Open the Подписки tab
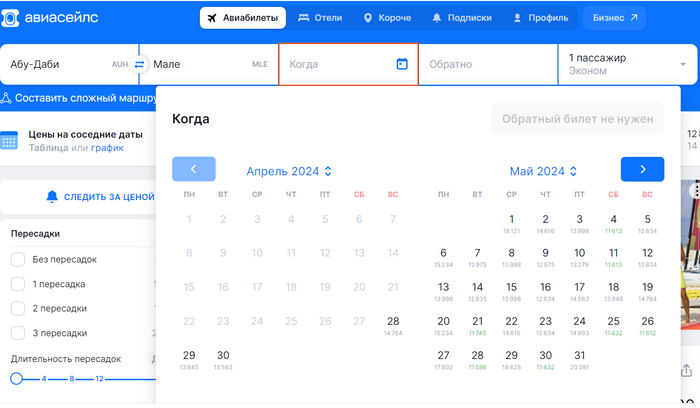This screenshot has height=408, width=700. tap(461, 18)
